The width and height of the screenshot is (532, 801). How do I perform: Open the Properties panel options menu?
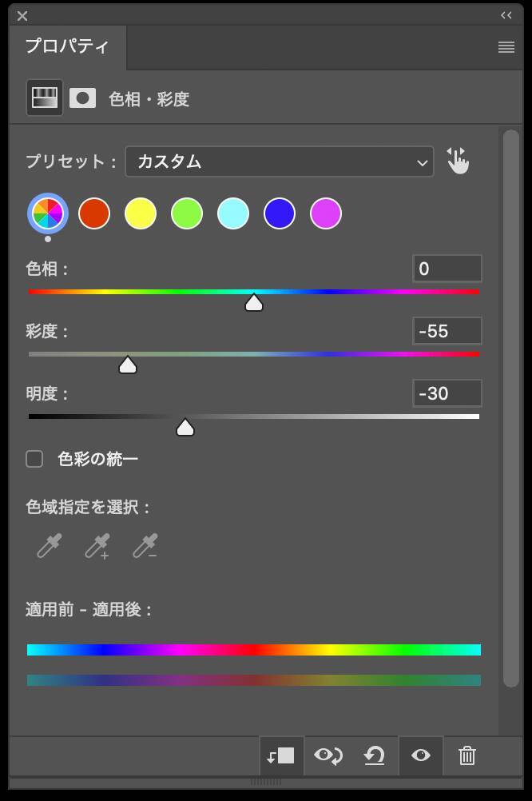(506, 46)
